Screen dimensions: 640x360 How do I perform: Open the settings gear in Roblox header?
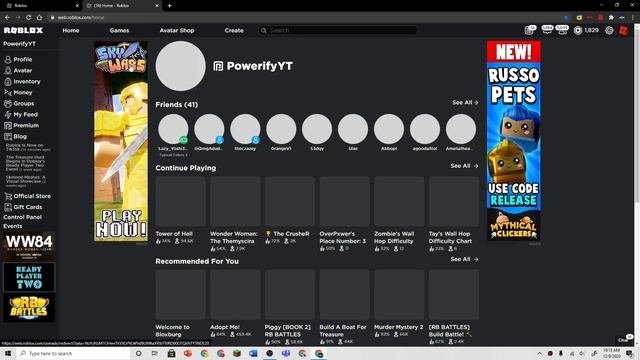[609, 30]
